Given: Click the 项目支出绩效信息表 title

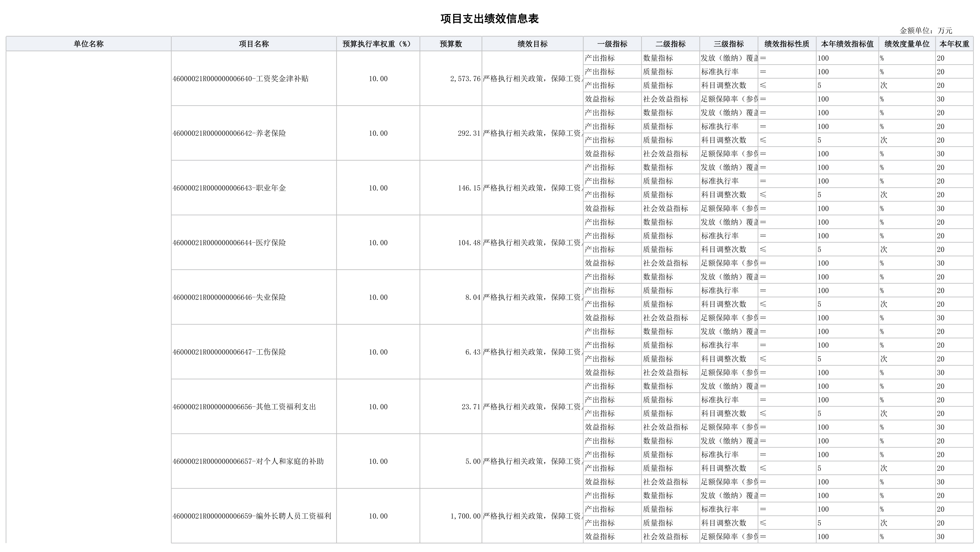Looking at the screenshot, I should pos(490,19).
